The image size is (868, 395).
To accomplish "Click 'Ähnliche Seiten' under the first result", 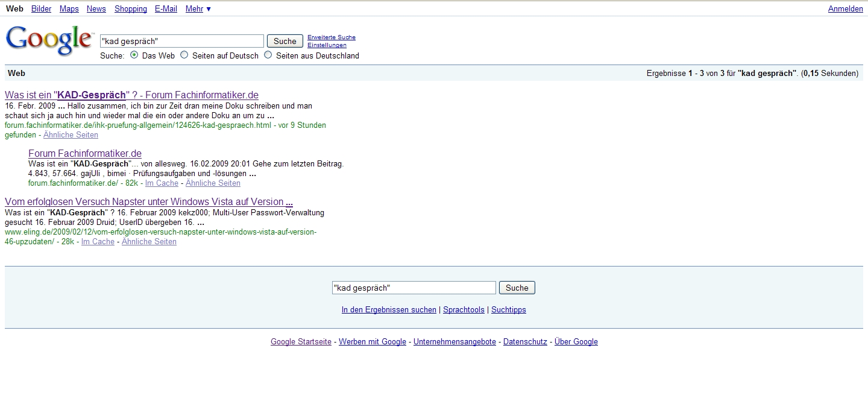I will [71, 134].
